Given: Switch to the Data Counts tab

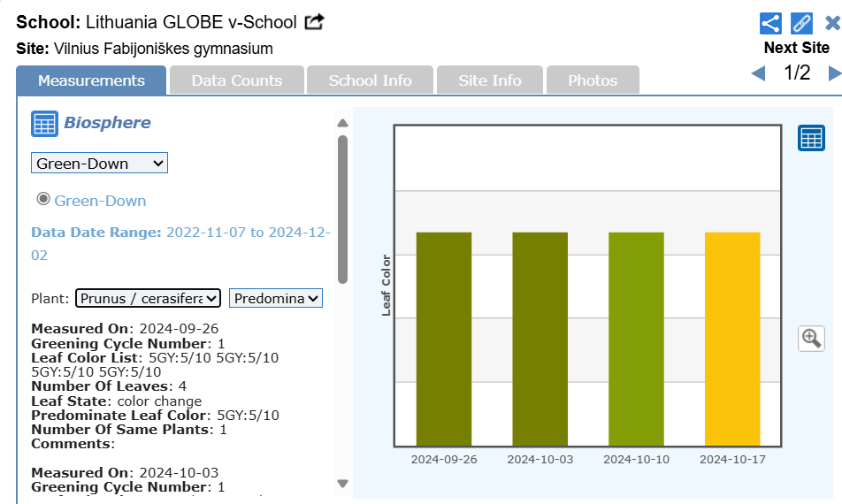Looking at the screenshot, I should pyautogui.click(x=236, y=80).
